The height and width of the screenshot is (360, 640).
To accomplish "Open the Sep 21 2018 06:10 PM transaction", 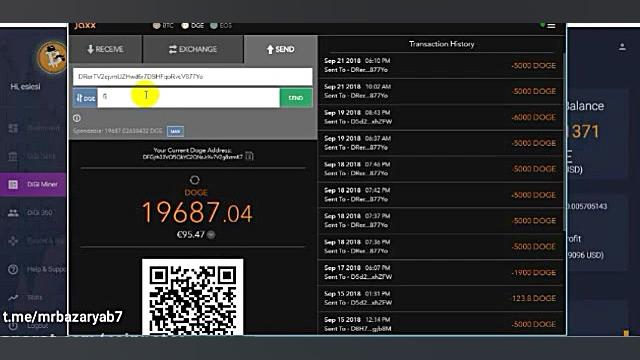I will [440, 65].
